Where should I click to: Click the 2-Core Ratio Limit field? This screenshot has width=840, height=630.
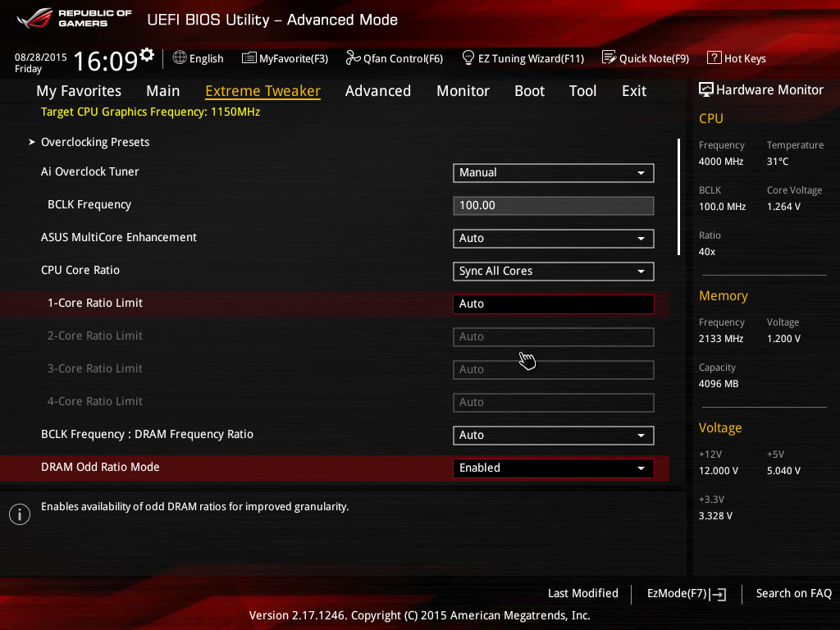click(554, 337)
